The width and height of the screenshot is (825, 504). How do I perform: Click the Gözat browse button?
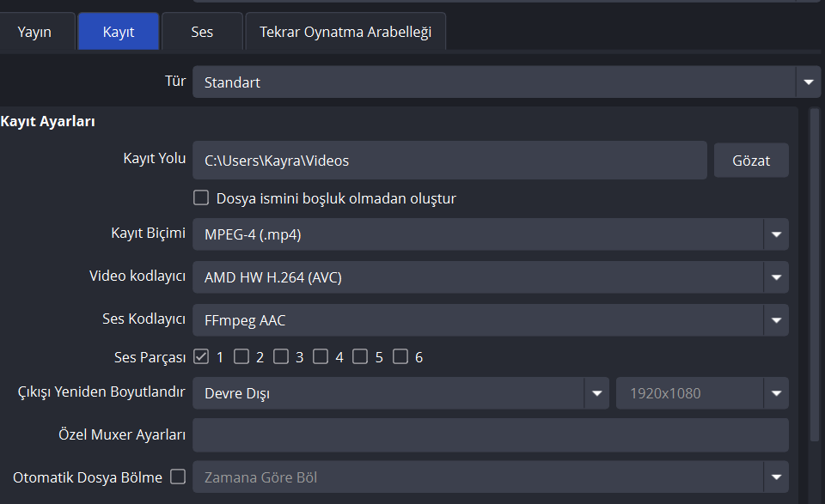click(x=751, y=160)
